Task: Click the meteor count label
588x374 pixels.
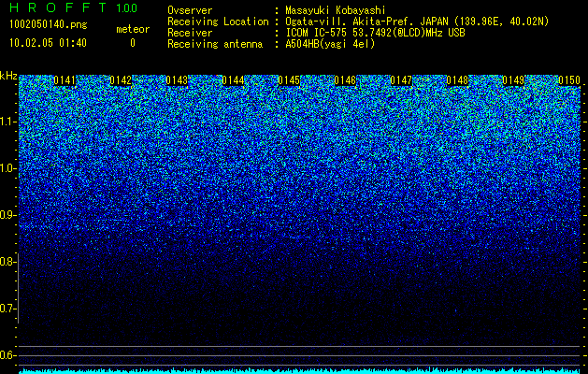Action: [133, 29]
